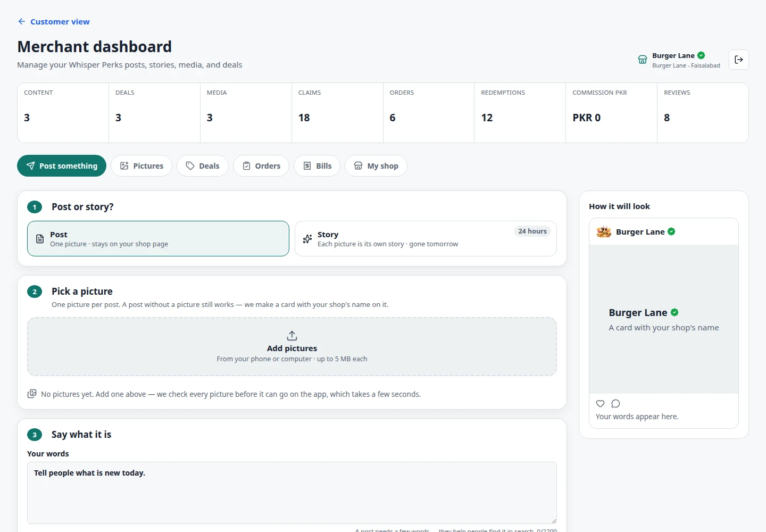This screenshot has height=532, width=766.
Task: Open the Bills tab
Action: click(x=317, y=166)
